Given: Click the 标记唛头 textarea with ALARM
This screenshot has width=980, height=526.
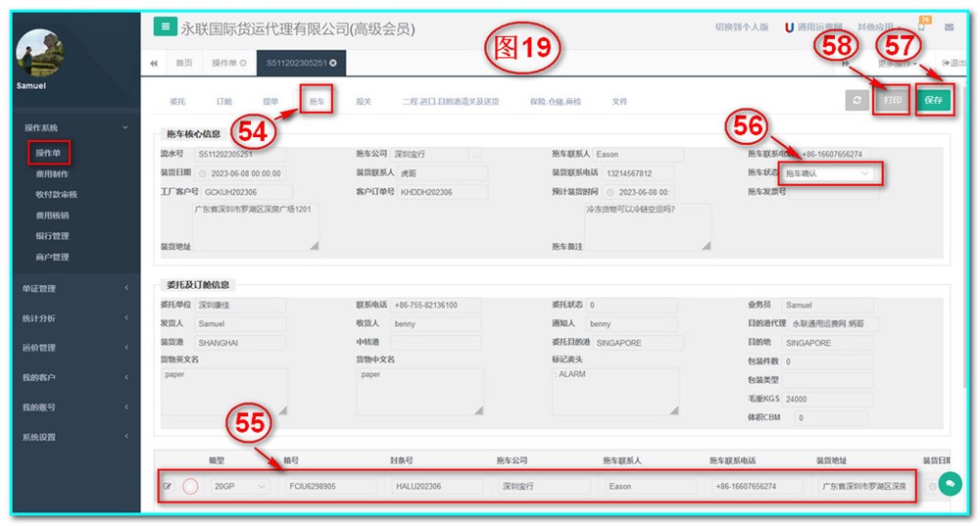Looking at the screenshot, I should [x=615, y=392].
